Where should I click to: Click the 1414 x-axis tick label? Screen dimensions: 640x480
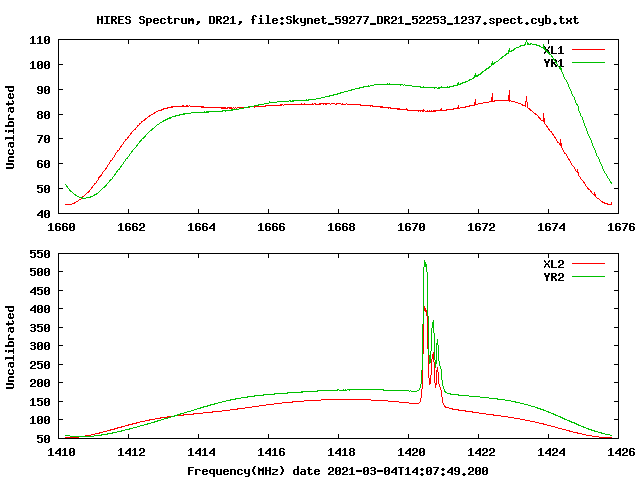(201, 452)
